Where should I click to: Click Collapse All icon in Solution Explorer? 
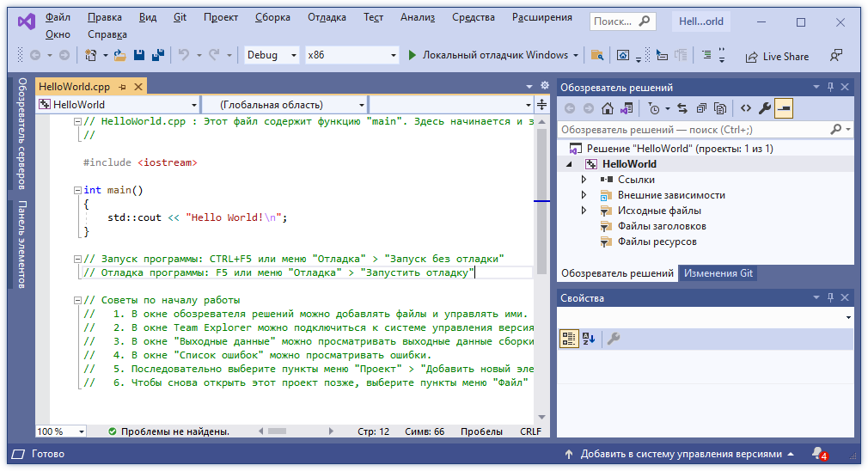[701, 108]
